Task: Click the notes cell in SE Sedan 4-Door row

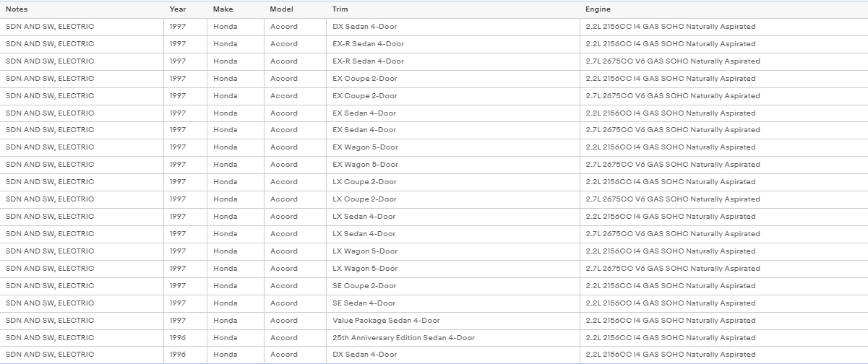Action: (82, 303)
